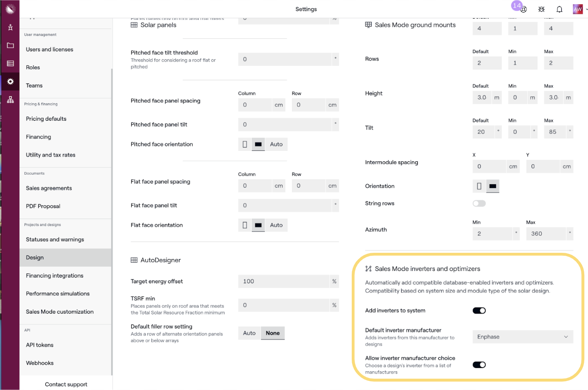This screenshot has width=588, height=390.
Task: Go to Sales Mode customization
Action: point(59,312)
